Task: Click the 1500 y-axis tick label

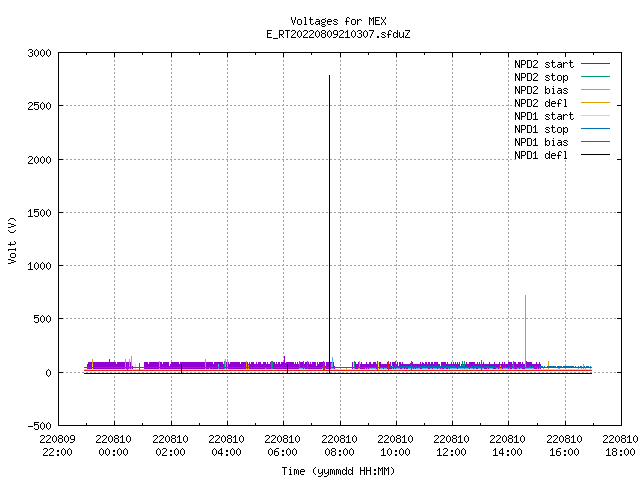Action: tap(40, 213)
